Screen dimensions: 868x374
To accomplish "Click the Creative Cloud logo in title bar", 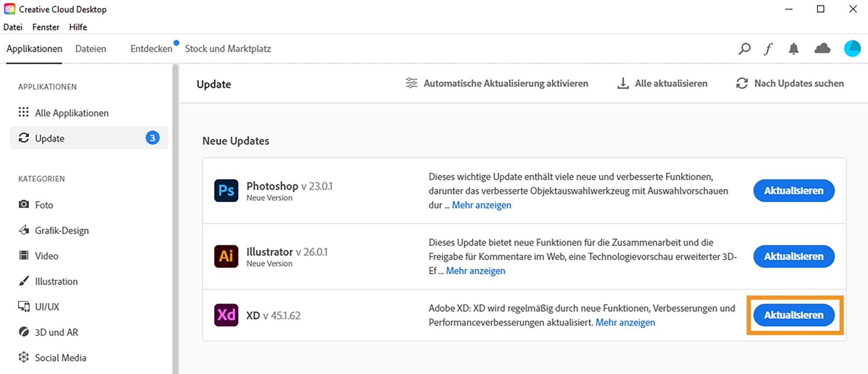I will point(9,9).
